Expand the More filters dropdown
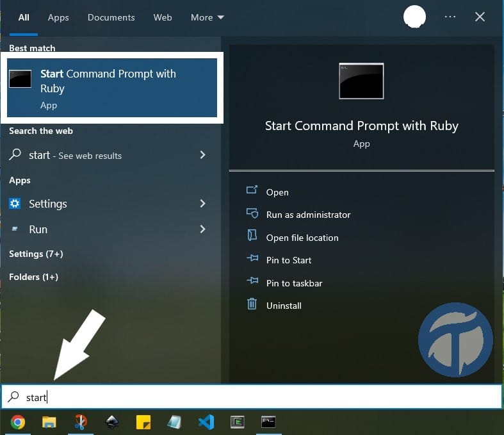This screenshot has height=435, width=504. [207, 17]
